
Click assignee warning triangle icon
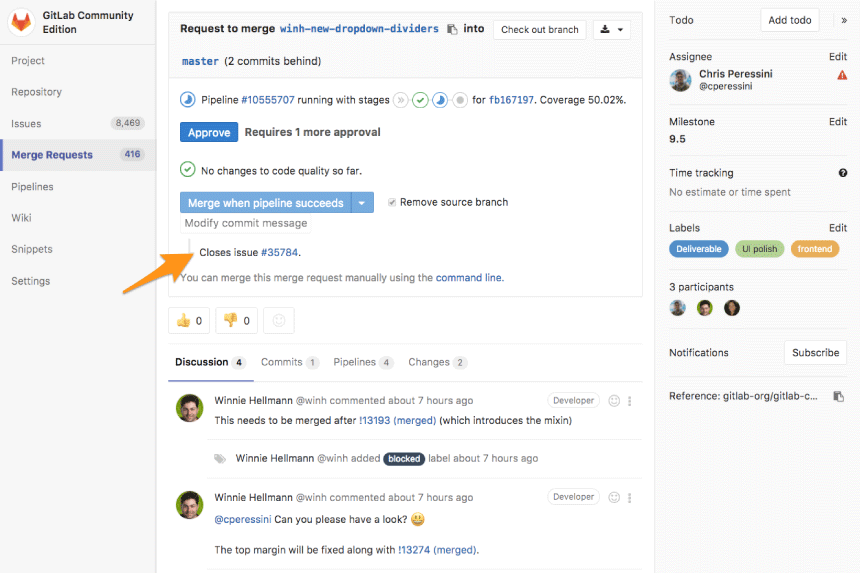click(x=842, y=75)
